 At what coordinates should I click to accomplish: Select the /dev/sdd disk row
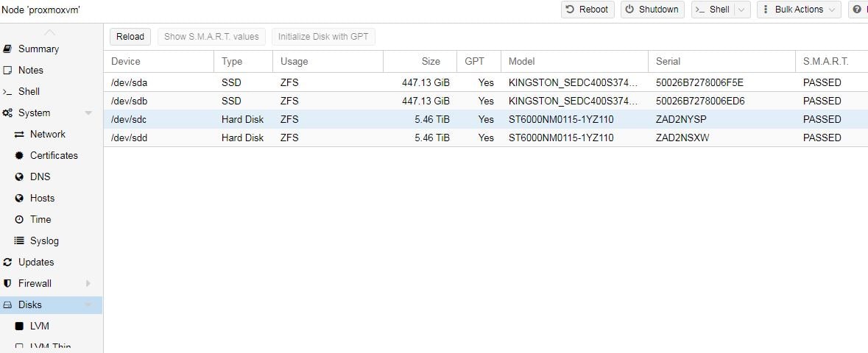[x=485, y=138]
